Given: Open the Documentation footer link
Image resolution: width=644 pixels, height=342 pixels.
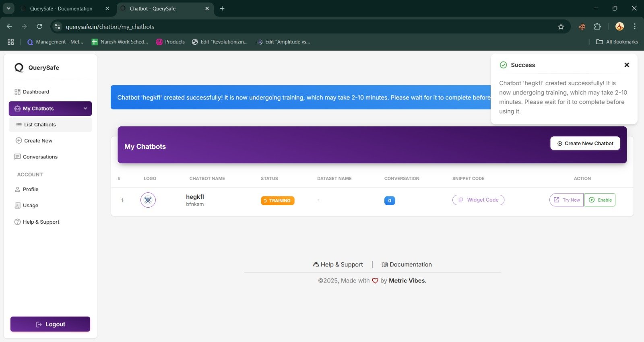Looking at the screenshot, I should point(407,265).
